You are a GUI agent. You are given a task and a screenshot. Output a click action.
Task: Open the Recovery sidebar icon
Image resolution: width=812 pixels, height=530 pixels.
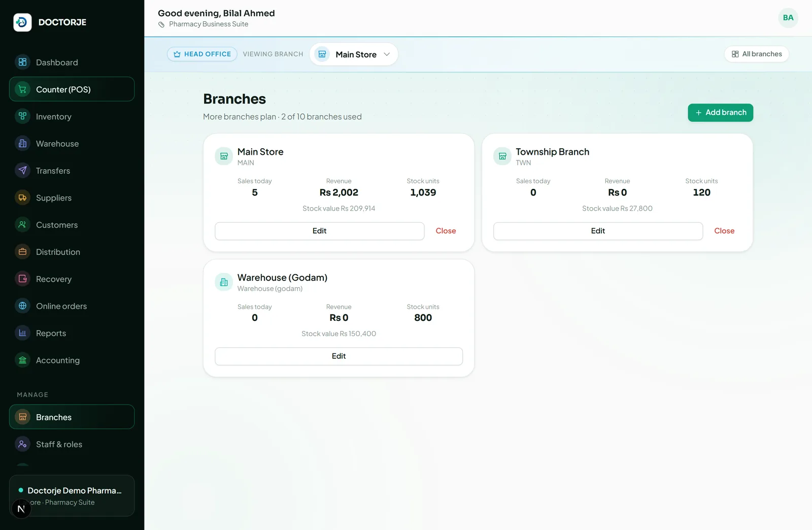click(x=22, y=279)
